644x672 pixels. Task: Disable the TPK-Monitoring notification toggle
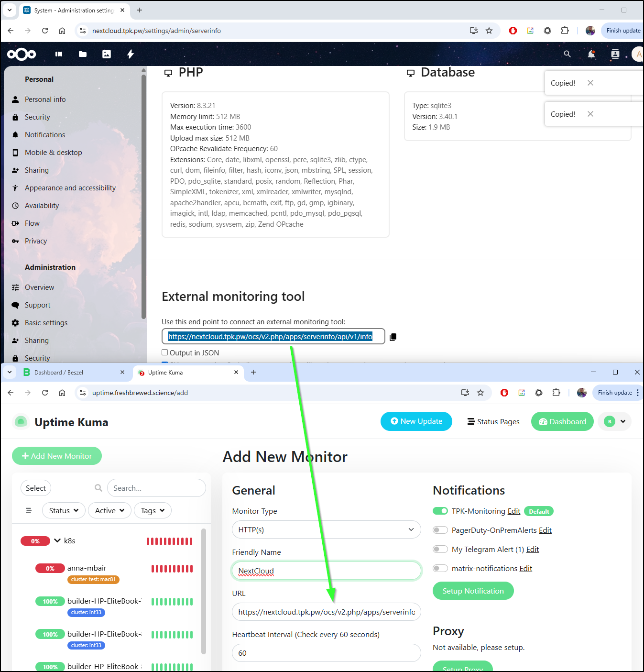click(x=440, y=511)
